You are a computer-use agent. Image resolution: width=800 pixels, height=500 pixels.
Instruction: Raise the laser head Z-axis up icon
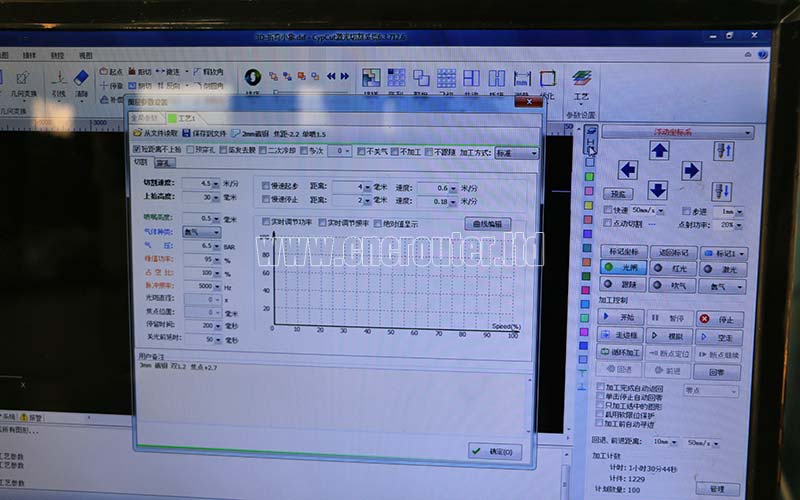click(x=723, y=152)
